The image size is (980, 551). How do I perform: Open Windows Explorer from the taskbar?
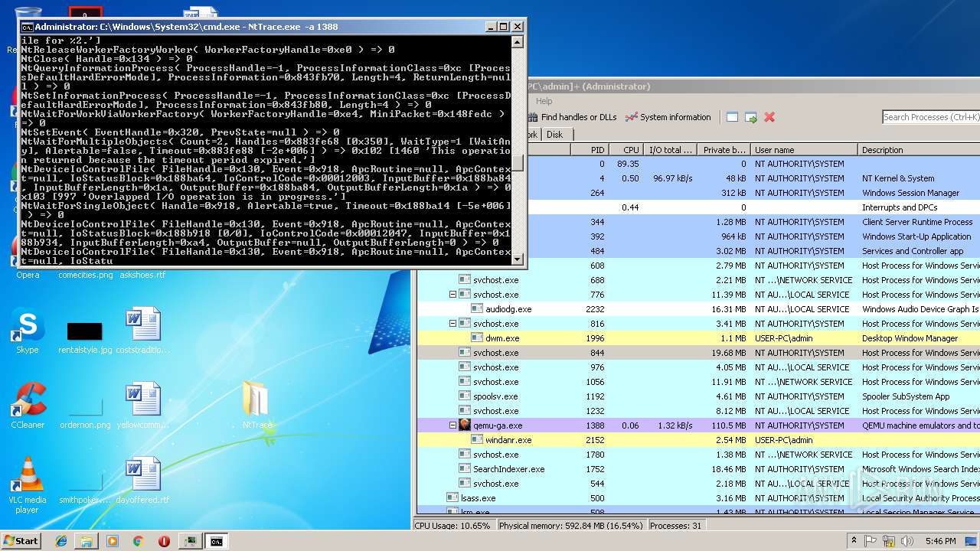click(x=87, y=541)
